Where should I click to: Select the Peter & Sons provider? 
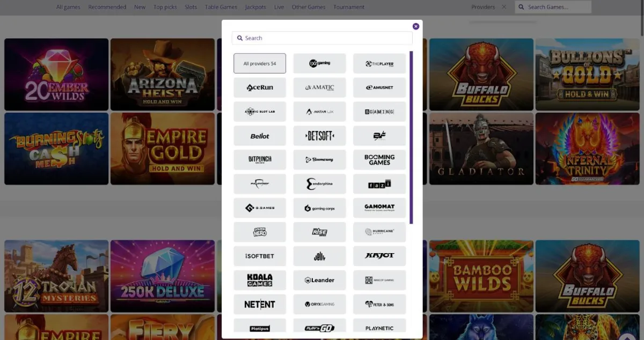point(379,305)
